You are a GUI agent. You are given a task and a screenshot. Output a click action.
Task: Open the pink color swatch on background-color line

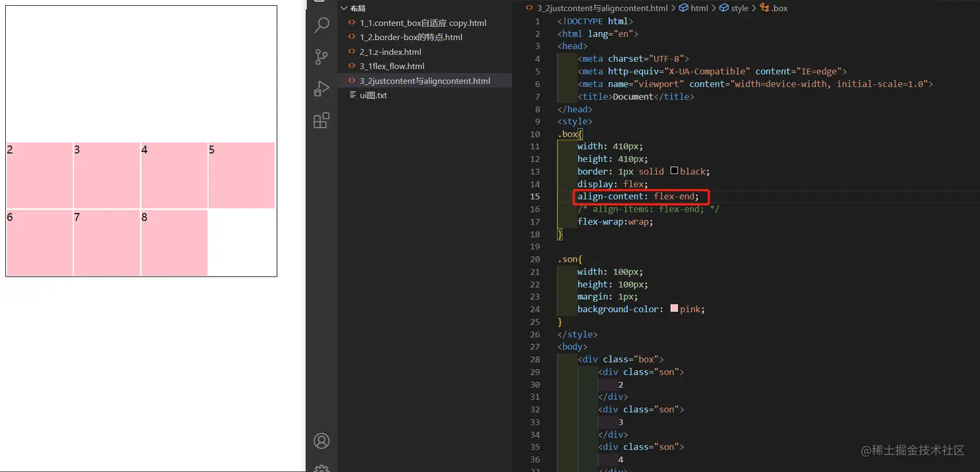click(x=674, y=309)
